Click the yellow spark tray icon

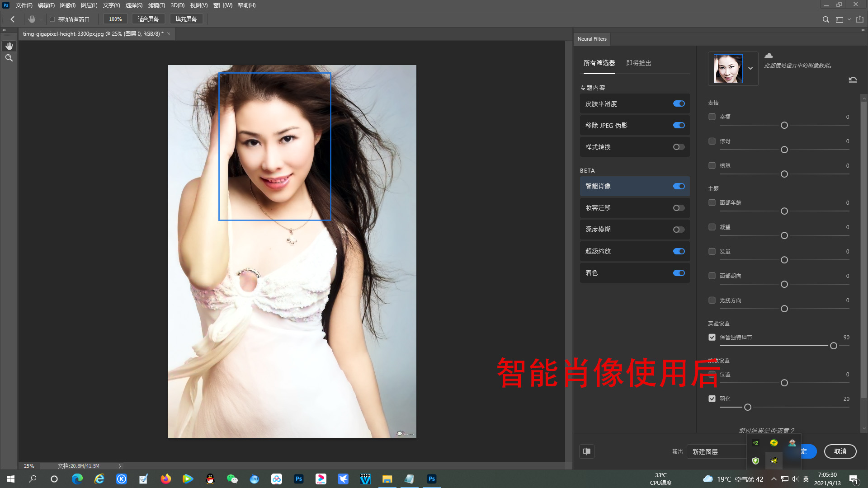774,460
